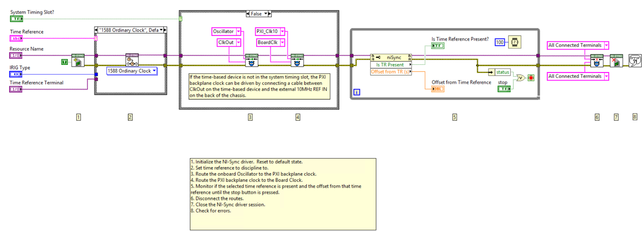This screenshot has height=232, width=644.
Task: Select the Simple Error Handler icon
Action: click(635, 60)
